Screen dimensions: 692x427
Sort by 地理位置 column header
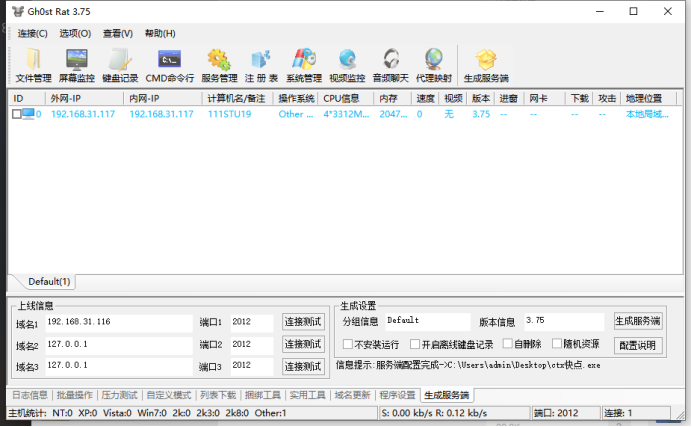click(x=649, y=98)
